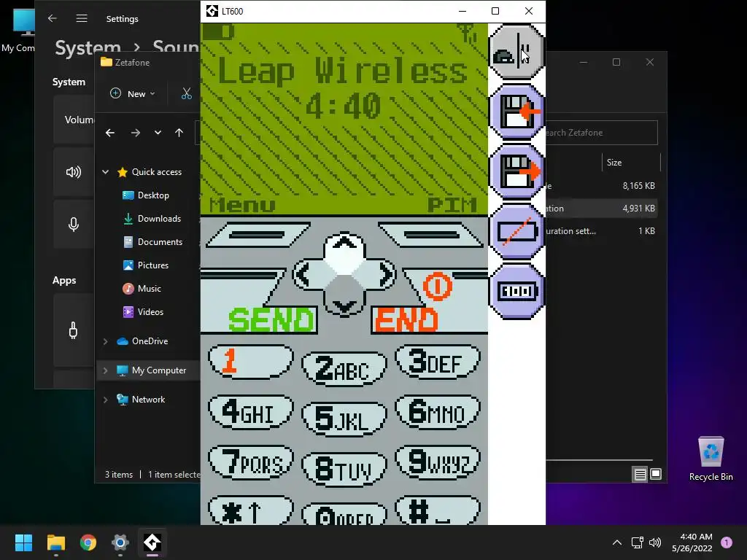Select Menu on the phone screen

click(242, 205)
